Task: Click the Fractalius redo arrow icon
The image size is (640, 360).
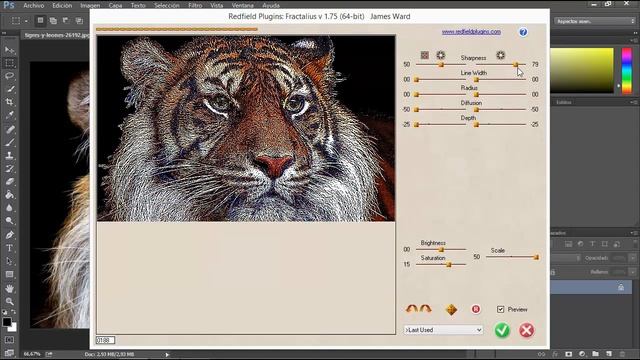Action: (x=425, y=309)
